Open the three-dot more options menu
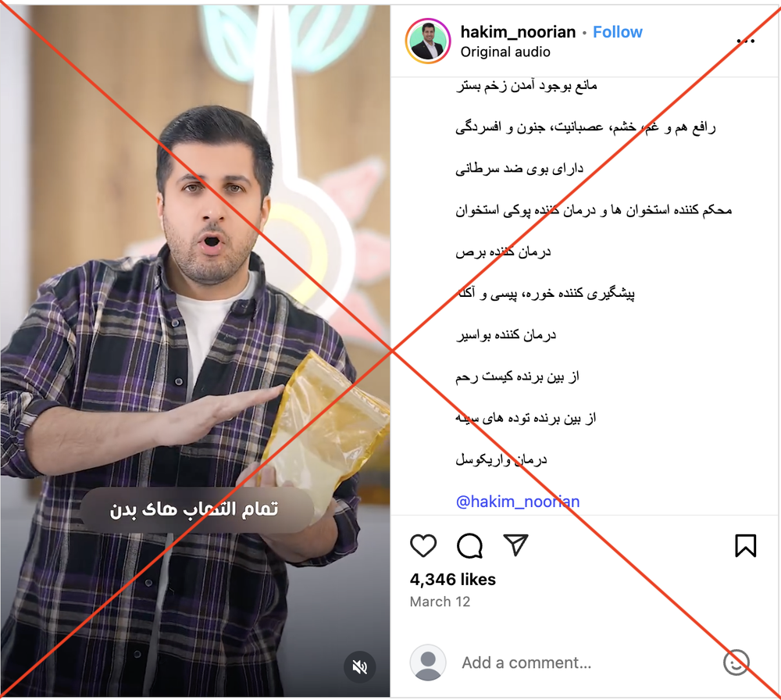This screenshot has height=700, width=781. click(x=745, y=41)
